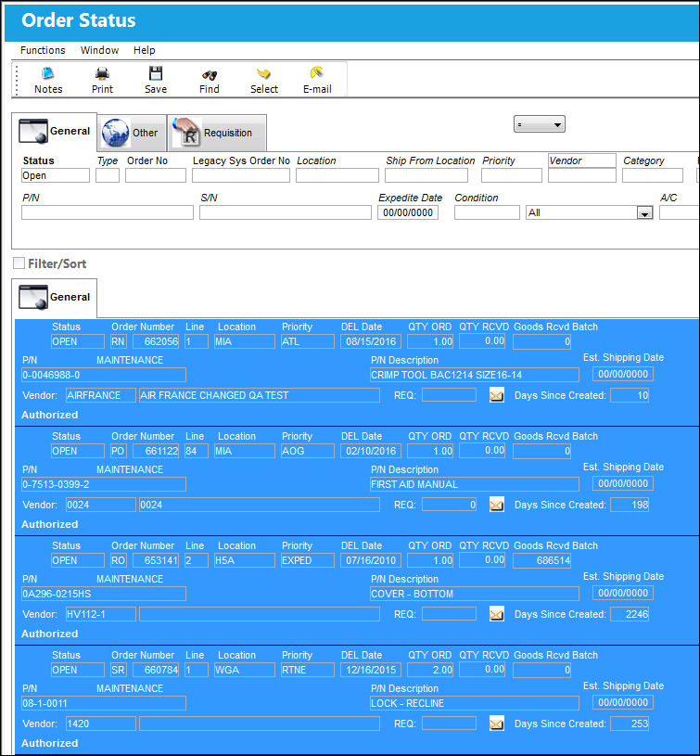The width and height of the screenshot is (700, 756).
Task: Click the Find binoculars icon
Action: tap(210, 75)
